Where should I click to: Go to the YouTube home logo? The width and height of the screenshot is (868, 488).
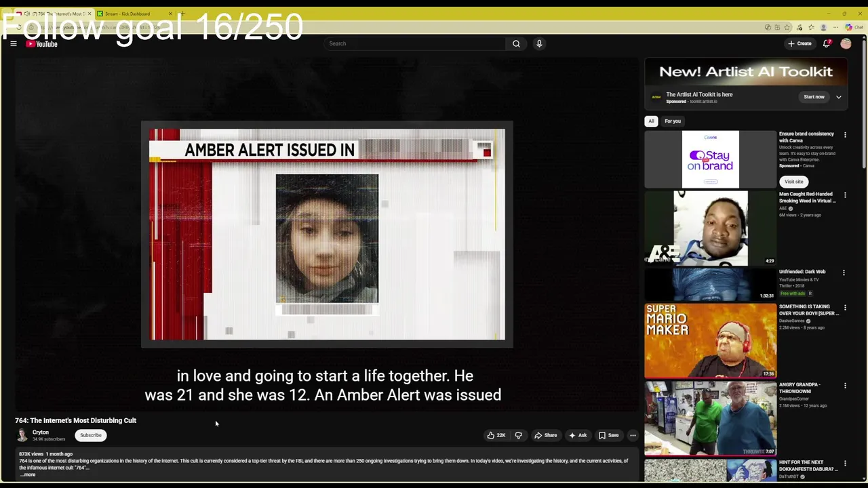41,44
